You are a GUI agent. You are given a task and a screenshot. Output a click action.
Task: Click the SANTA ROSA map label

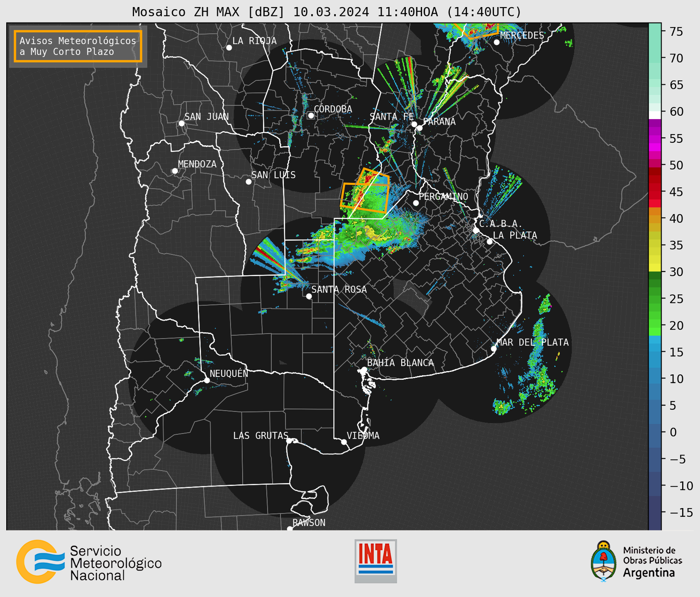339,289
